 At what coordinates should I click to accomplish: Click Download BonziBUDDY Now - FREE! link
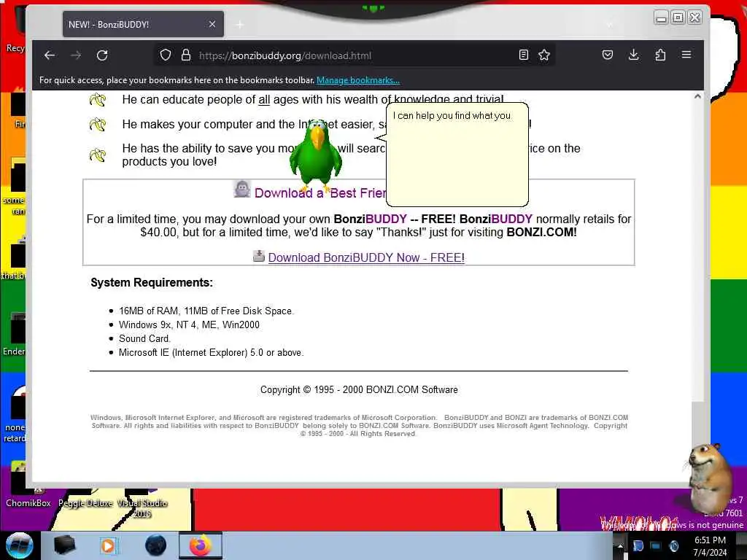coord(366,257)
